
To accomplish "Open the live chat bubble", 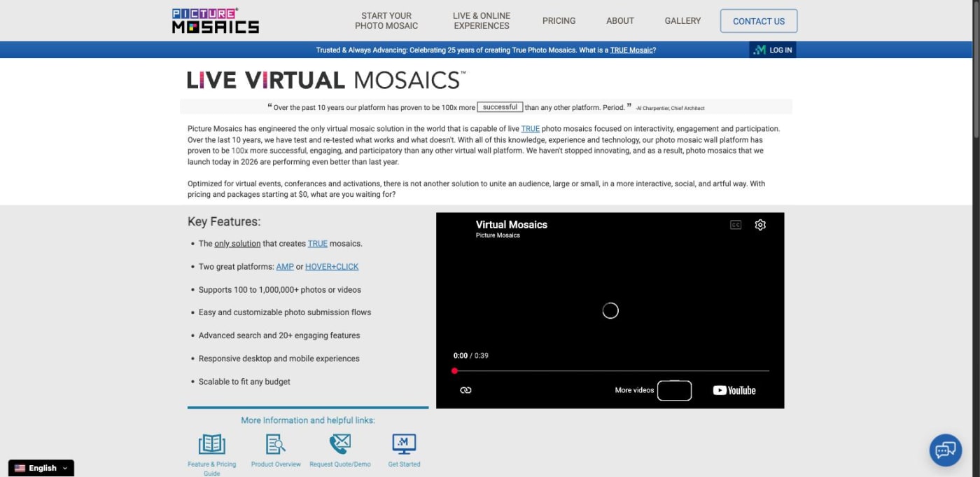I will click(x=946, y=450).
